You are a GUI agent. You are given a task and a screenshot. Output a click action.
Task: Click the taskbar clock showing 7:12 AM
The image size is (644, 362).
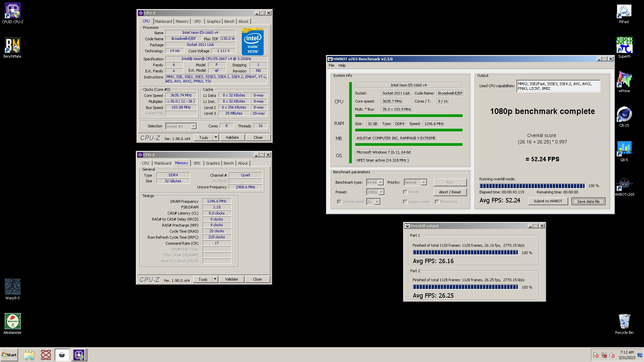[x=627, y=355]
